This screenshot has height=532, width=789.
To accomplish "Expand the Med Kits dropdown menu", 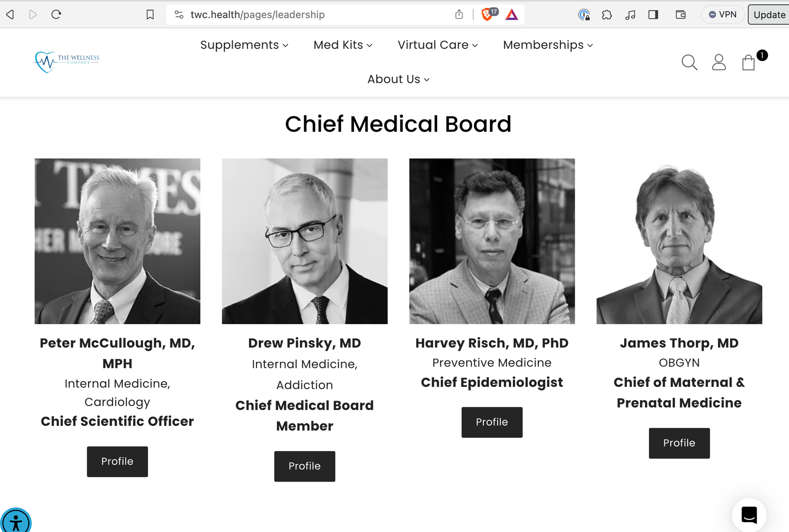I will [343, 45].
